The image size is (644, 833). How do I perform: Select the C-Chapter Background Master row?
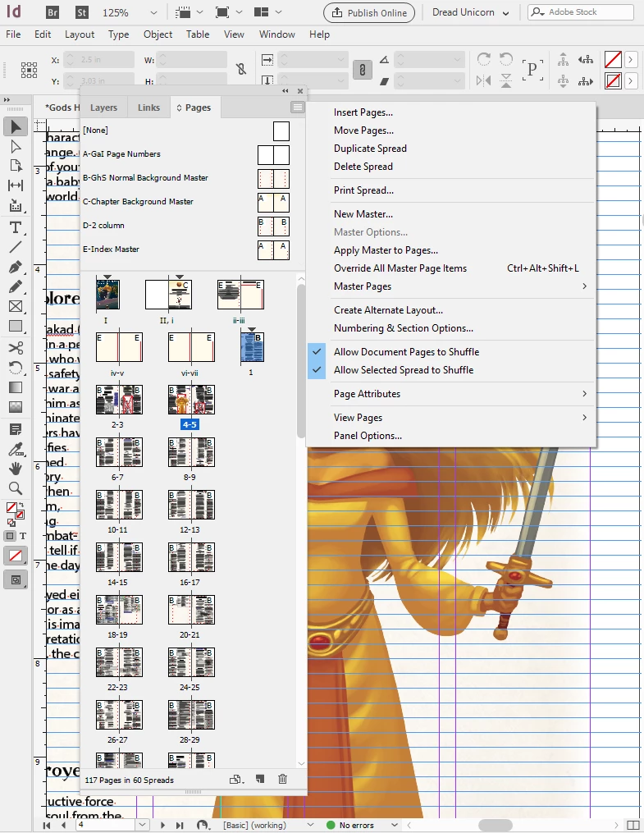click(186, 202)
